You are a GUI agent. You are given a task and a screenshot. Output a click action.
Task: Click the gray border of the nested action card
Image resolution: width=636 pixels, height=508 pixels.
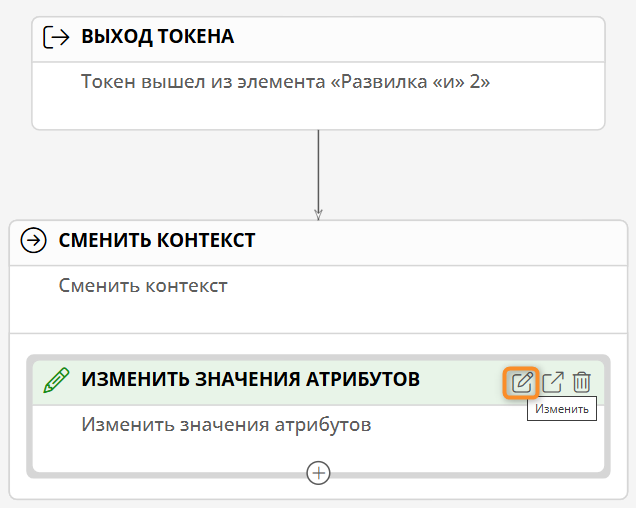point(30,420)
